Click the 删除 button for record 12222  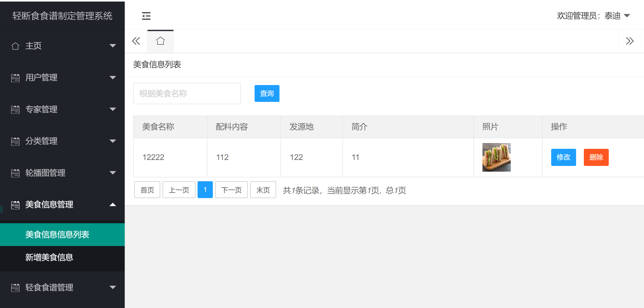[x=596, y=157]
